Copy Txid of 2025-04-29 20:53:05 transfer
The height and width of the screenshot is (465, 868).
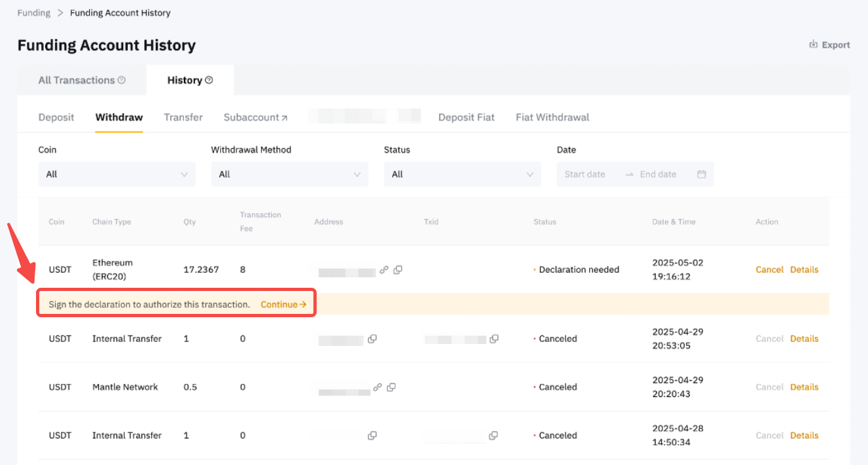pyautogui.click(x=494, y=339)
